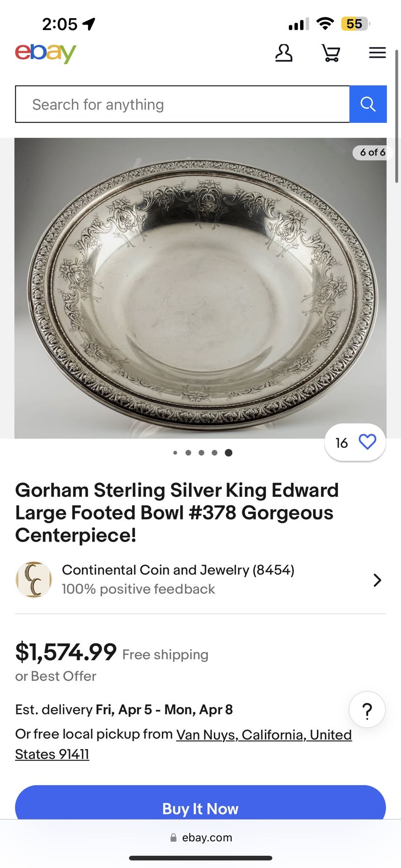Open the shopping cart

[330, 53]
